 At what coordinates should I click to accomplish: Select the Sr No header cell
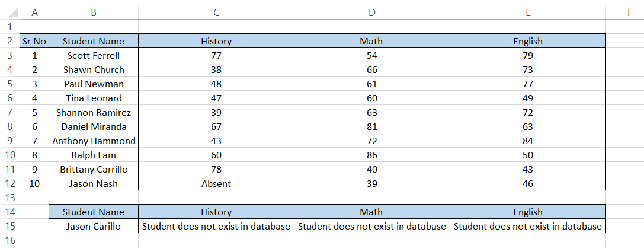point(34,41)
